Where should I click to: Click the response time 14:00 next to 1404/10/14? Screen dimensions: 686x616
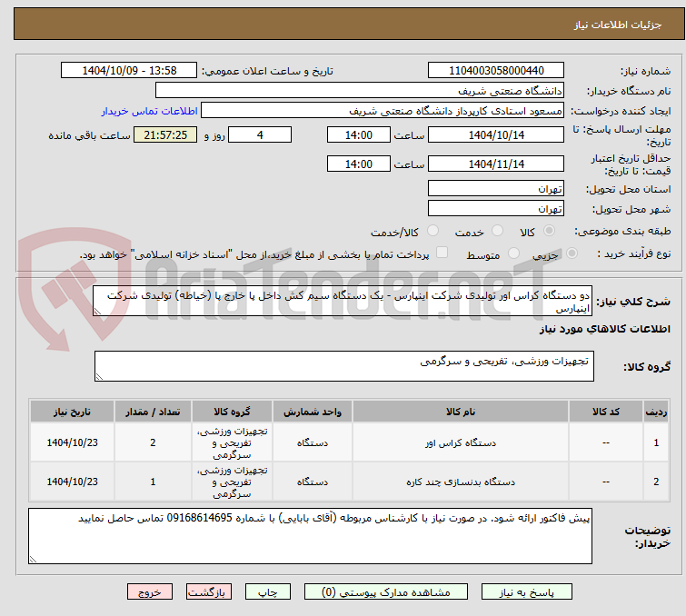(358, 134)
